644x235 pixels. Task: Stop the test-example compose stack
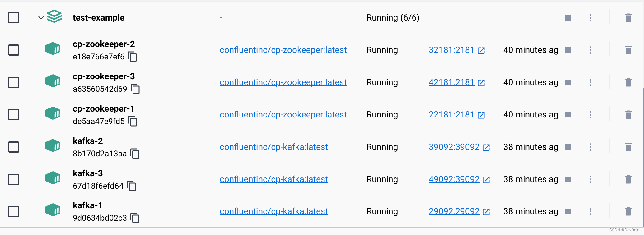click(x=567, y=18)
